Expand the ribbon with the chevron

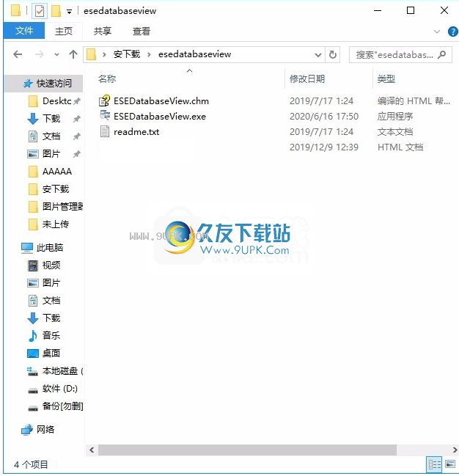coord(437,32)
